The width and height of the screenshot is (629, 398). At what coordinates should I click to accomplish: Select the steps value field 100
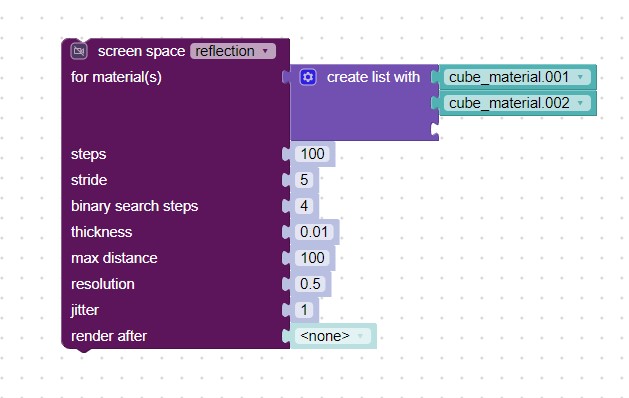[x=312, y=154]
